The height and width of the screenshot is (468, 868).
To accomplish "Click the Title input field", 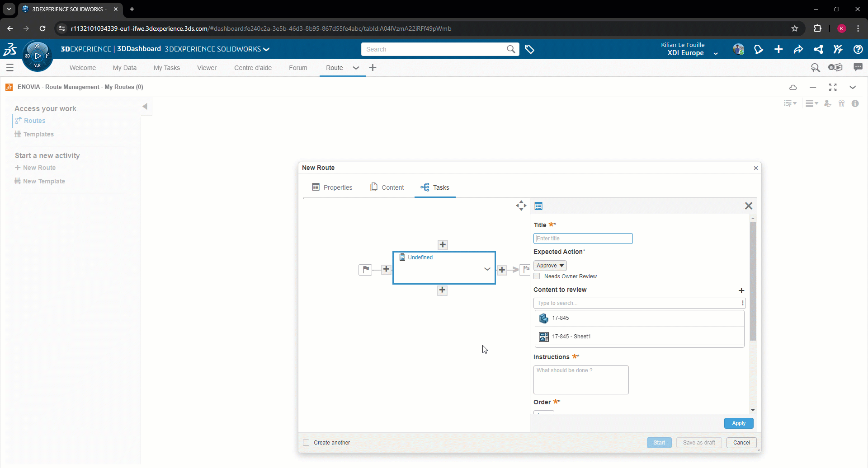I will pyautogui.click(x=583, y=239).
